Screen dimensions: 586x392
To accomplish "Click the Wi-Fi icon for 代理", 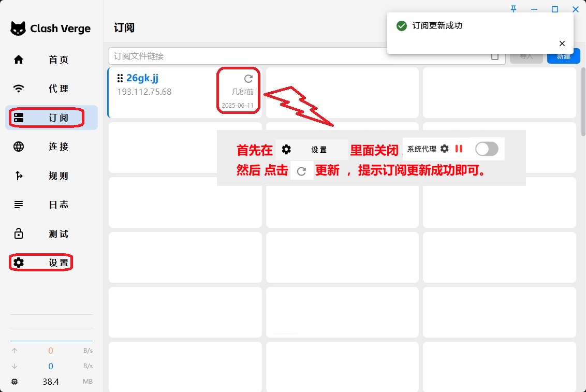I will pos(19,89).
